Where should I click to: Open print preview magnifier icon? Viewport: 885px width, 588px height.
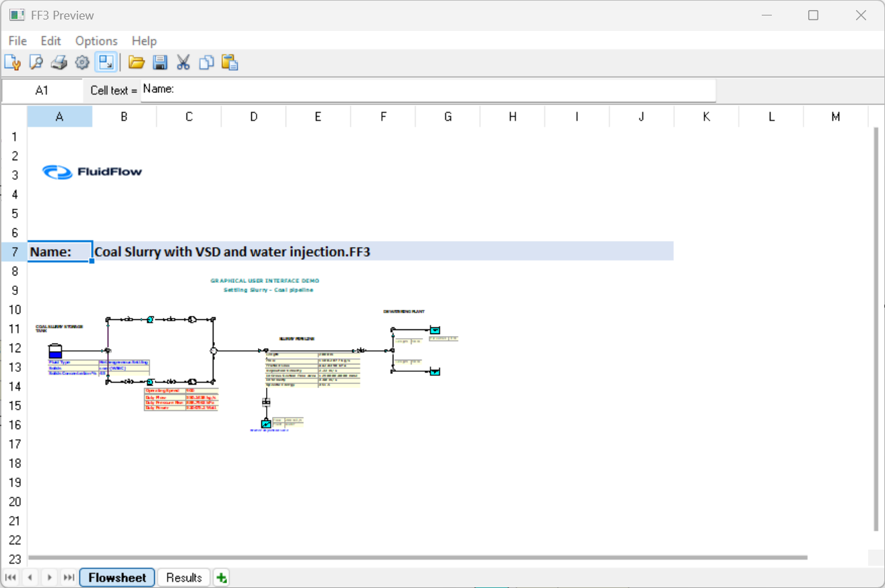(36, 63)
